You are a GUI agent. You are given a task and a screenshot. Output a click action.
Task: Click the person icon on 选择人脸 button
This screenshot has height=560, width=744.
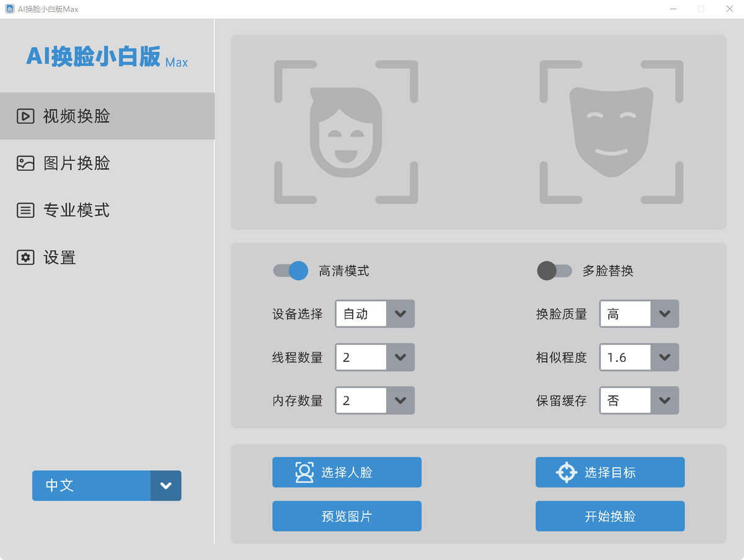click(304, 472)
